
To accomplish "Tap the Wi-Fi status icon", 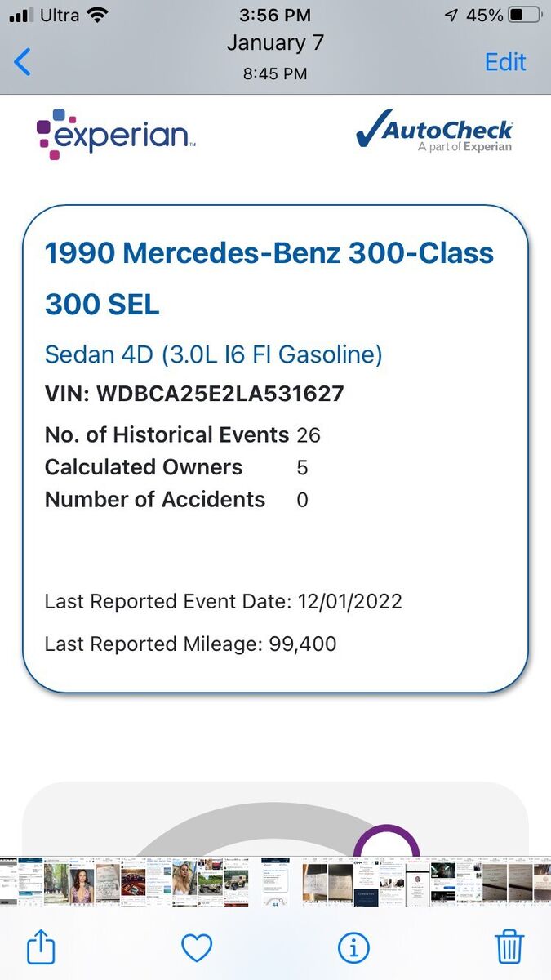I will (98, 15).
